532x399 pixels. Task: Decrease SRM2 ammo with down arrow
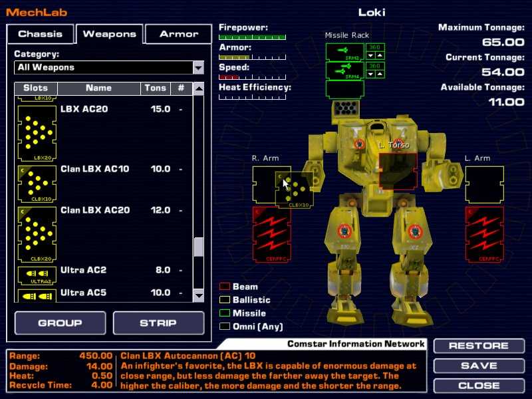(x=370, y=56)
